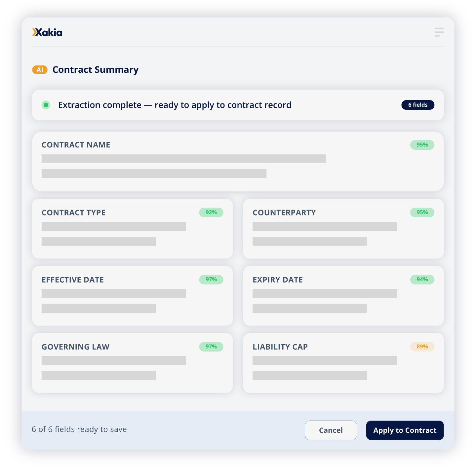Viewport: 476px width, 476px height.
Task: Expand the Effective Date field details
Action: click(132, 296)
